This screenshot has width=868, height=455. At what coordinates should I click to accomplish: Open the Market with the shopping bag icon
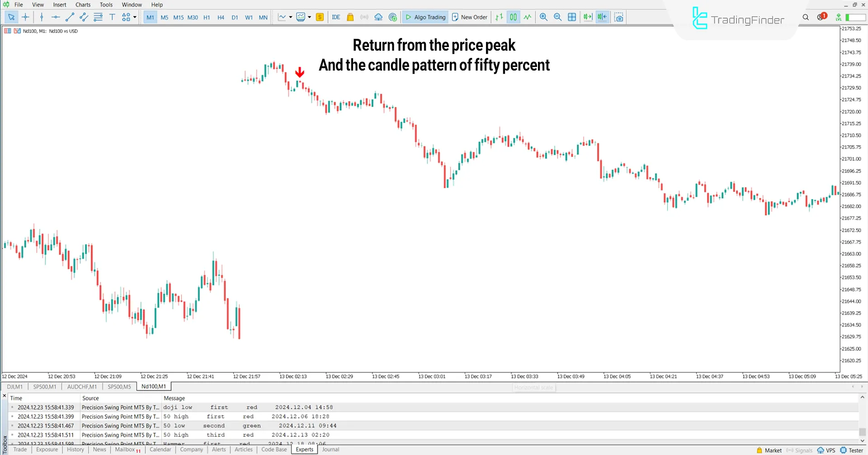pos(350,17)
